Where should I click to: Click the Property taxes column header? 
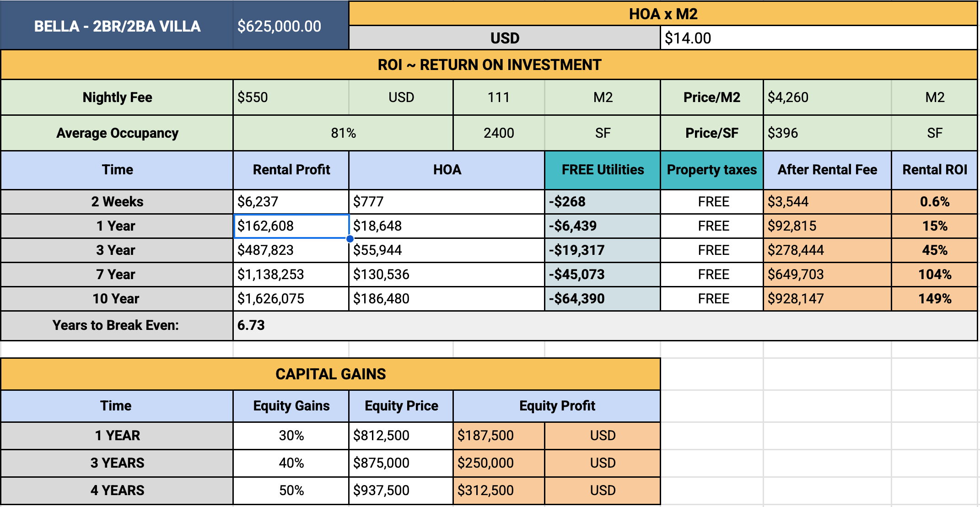click(x=711, y=170)
